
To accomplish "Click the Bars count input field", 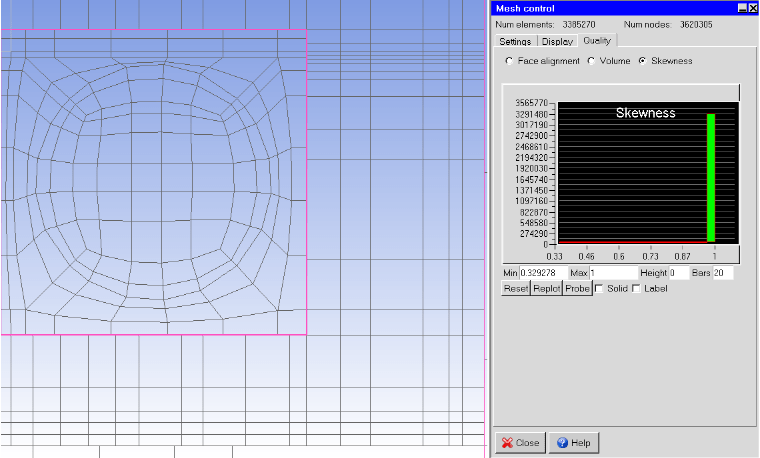I will click(723, 273).
